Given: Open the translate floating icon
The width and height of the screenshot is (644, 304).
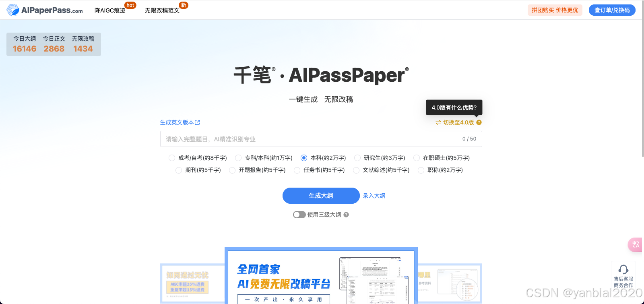Looking at the screenshot, I should 636,244.
